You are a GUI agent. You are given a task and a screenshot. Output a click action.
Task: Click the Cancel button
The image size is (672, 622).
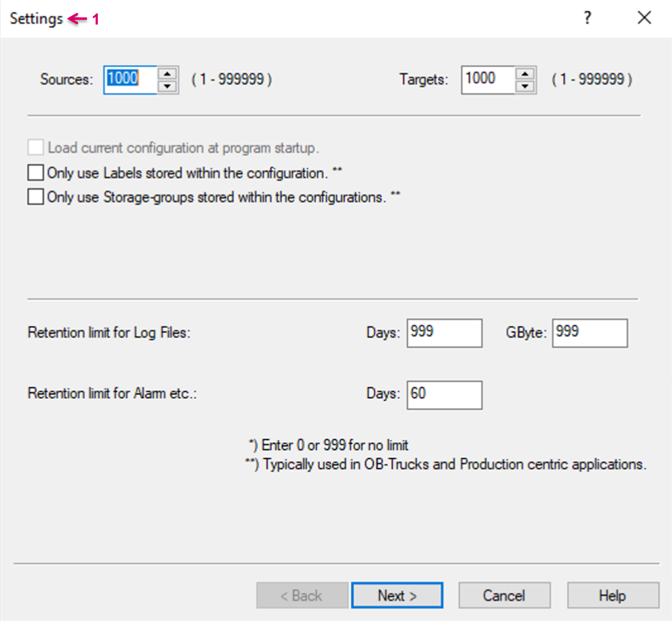coord(504,595)
